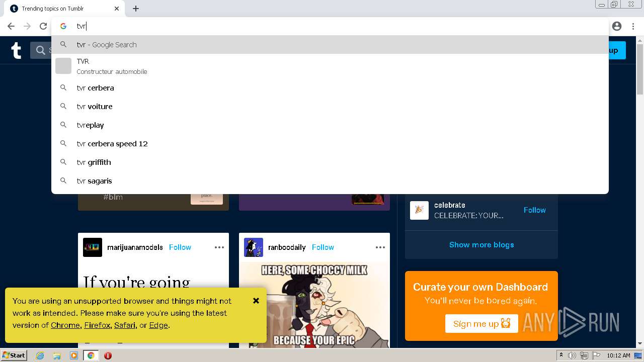Screen dimensions: 644x362
Task: Go back with the browser back arrow
Action: [11, 26]
